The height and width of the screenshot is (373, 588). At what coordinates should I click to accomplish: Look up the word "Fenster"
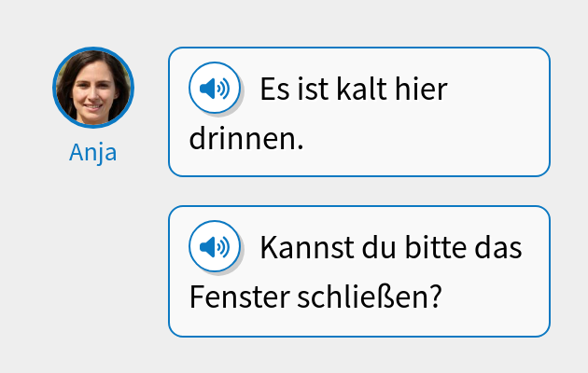click(x=240, y=297)
